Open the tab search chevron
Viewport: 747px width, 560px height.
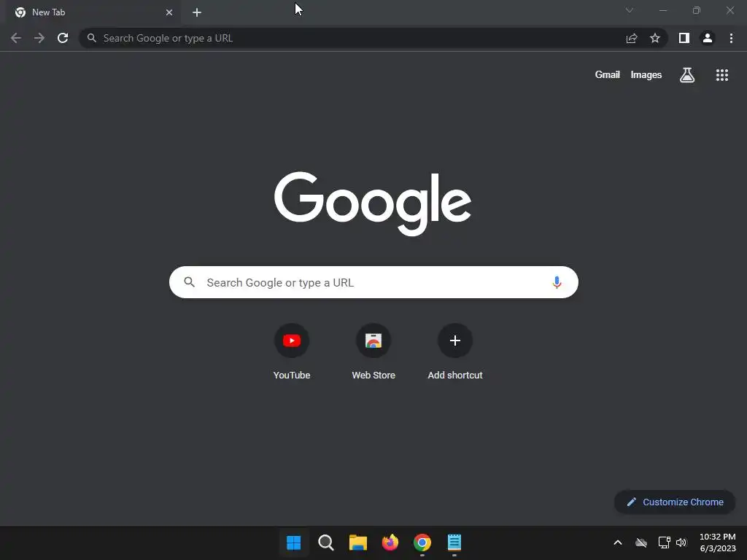pos(630,10)
